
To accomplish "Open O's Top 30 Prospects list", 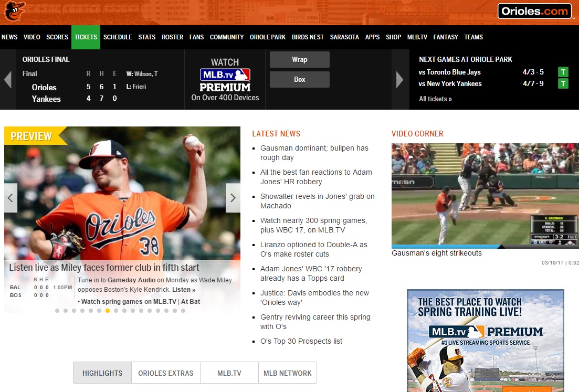I will point(301,341).
